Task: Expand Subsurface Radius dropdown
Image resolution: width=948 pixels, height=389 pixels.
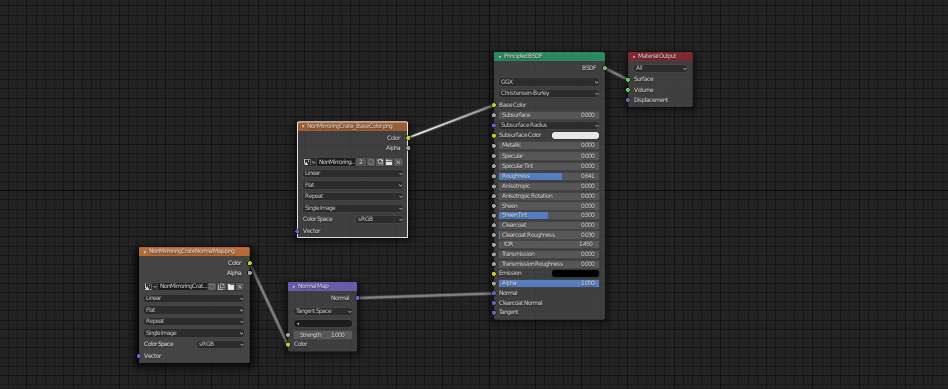Action: coord(549,125)
